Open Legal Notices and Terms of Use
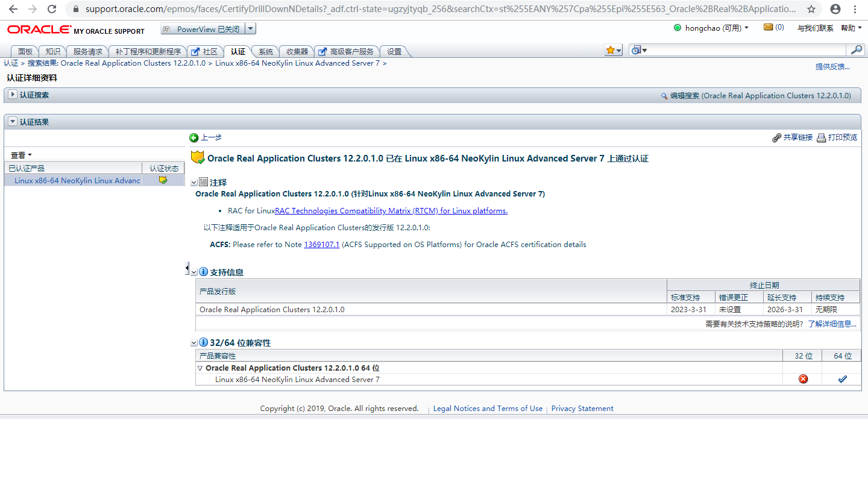This screenshot has width=868, height=496. tap(488, 409)
